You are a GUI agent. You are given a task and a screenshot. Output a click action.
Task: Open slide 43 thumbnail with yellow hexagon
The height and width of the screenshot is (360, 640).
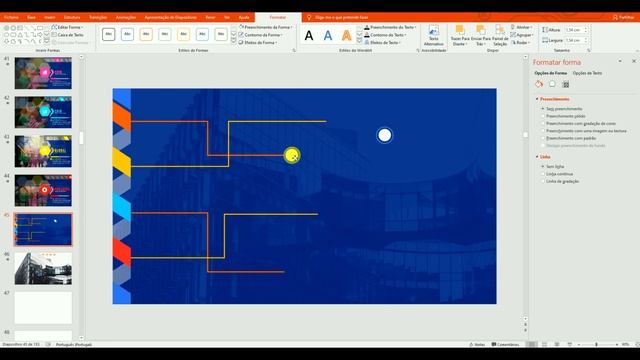coord(43,151)
